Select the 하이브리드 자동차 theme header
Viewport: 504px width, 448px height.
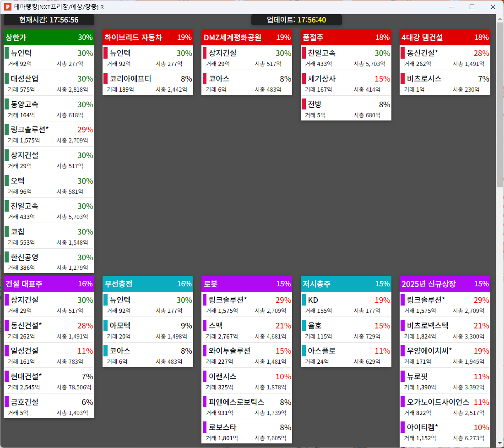[x=147, y=38]
